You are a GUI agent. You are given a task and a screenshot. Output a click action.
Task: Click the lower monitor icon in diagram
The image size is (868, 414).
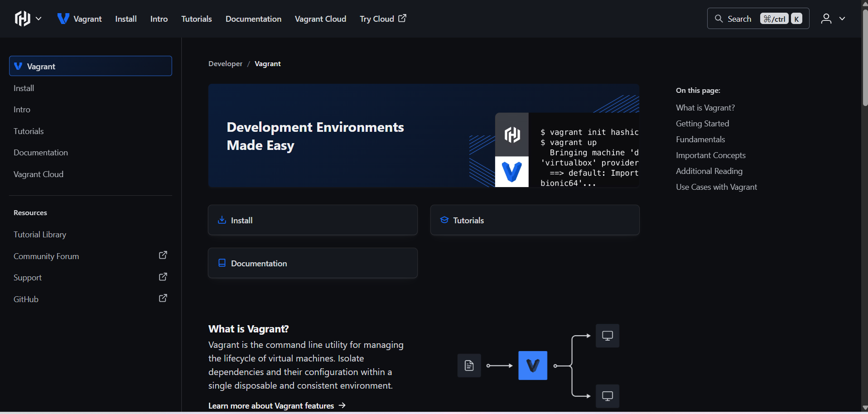tap(608, 396)
